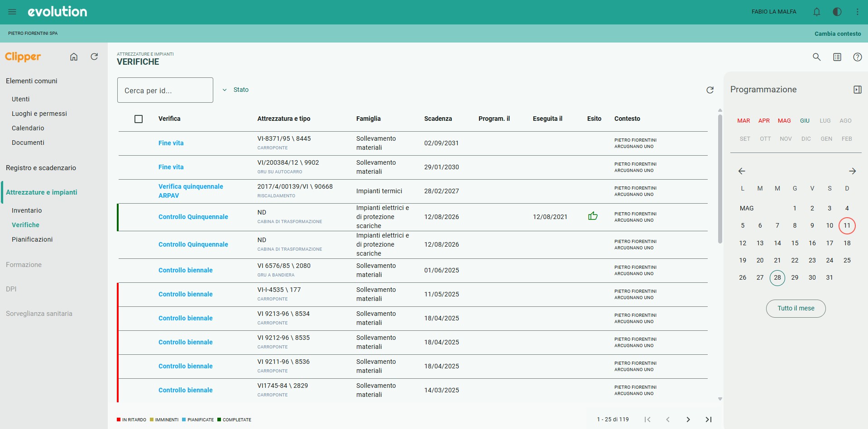Collapse the Programmazione panel
This screenshot has height=429, width=868.
tap(858, 90)
